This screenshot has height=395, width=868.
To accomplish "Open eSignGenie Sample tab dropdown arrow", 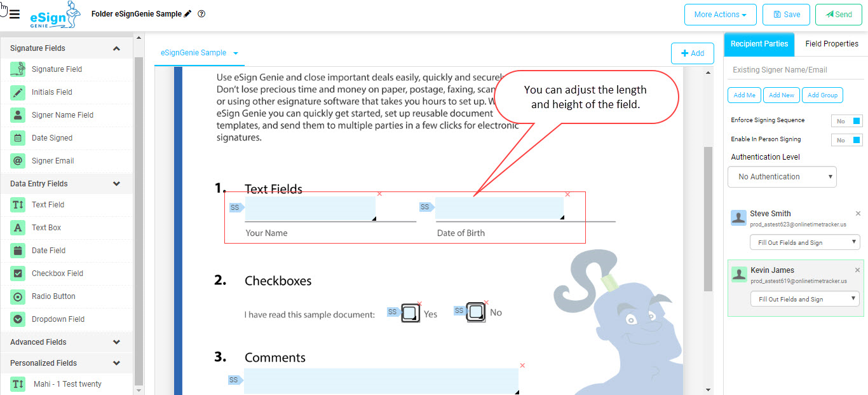I will 236,53.
